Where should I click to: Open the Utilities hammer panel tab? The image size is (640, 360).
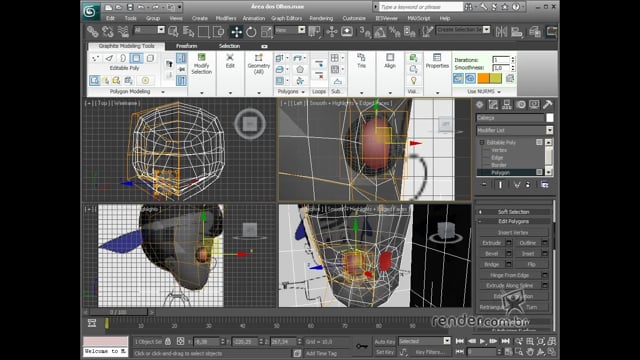pos(547,104)
